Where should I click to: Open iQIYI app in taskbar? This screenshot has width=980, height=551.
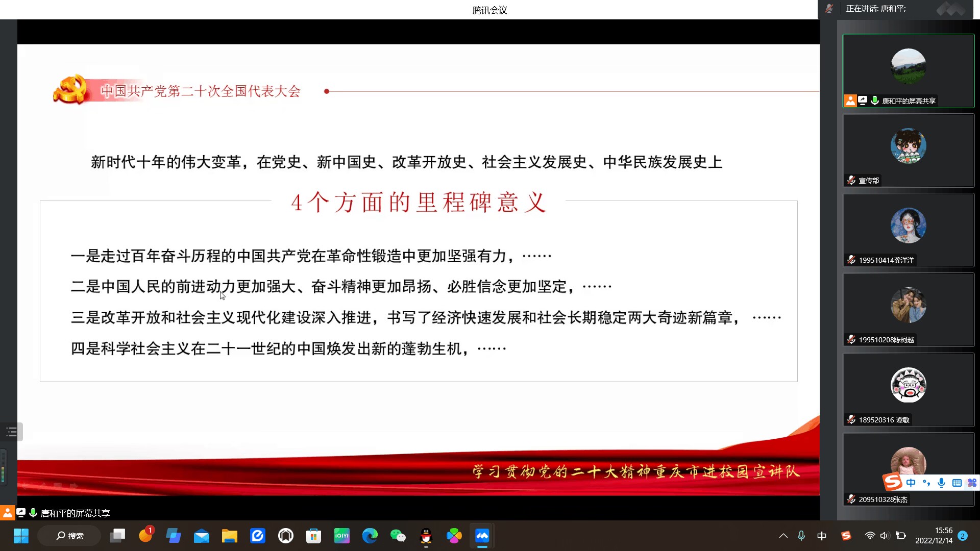pos(341,536)
